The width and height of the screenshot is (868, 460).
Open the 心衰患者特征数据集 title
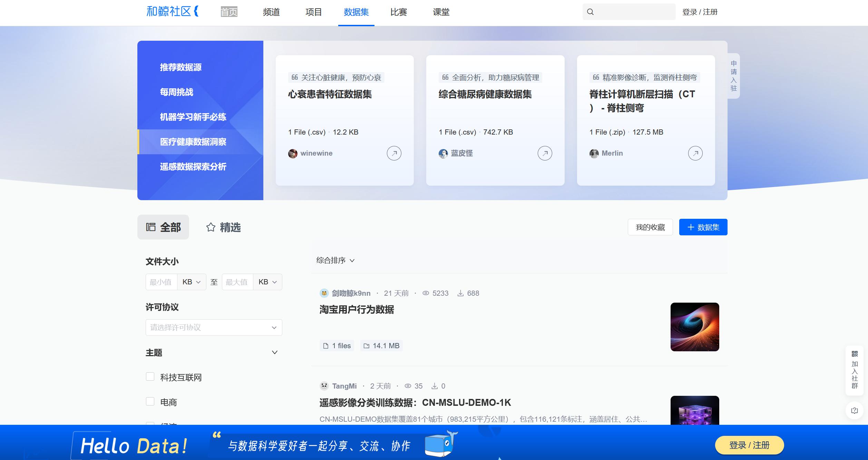point(330,94)
